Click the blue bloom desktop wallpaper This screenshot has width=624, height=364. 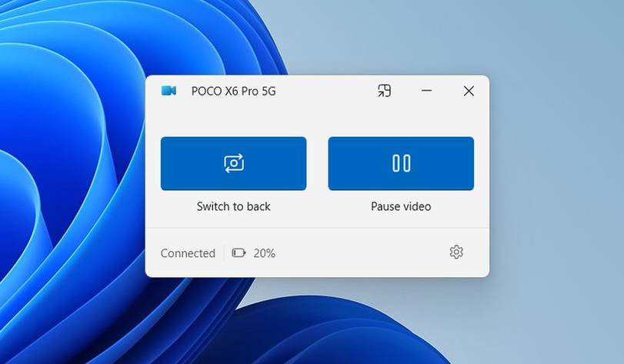click(72, 179)
